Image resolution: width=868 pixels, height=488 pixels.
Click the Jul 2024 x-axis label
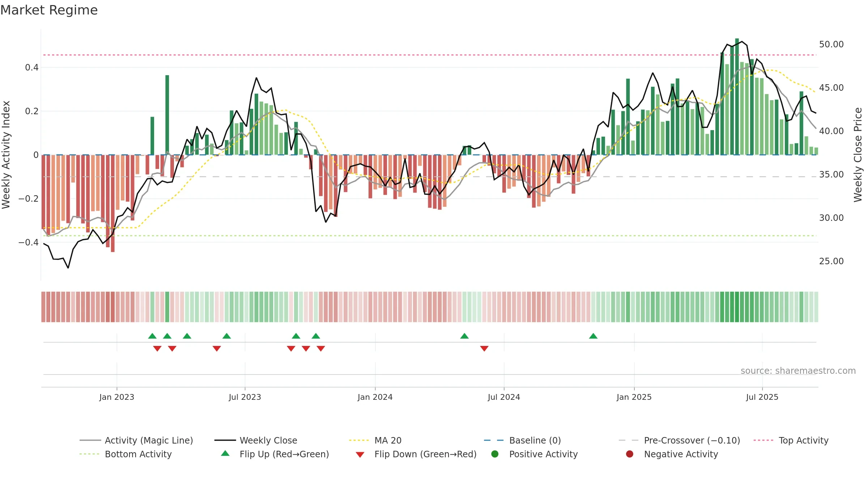click(x=504, y=397)
